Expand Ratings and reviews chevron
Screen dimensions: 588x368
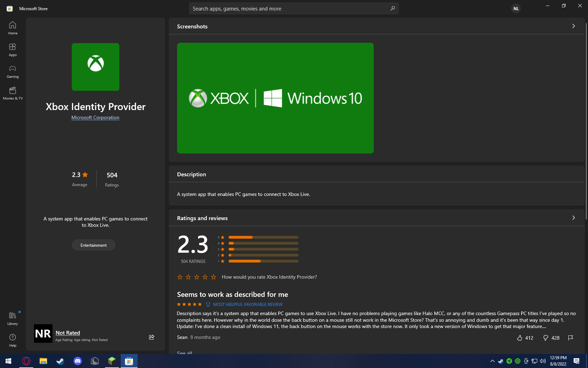pyautogui.click(x=573, y=218)
